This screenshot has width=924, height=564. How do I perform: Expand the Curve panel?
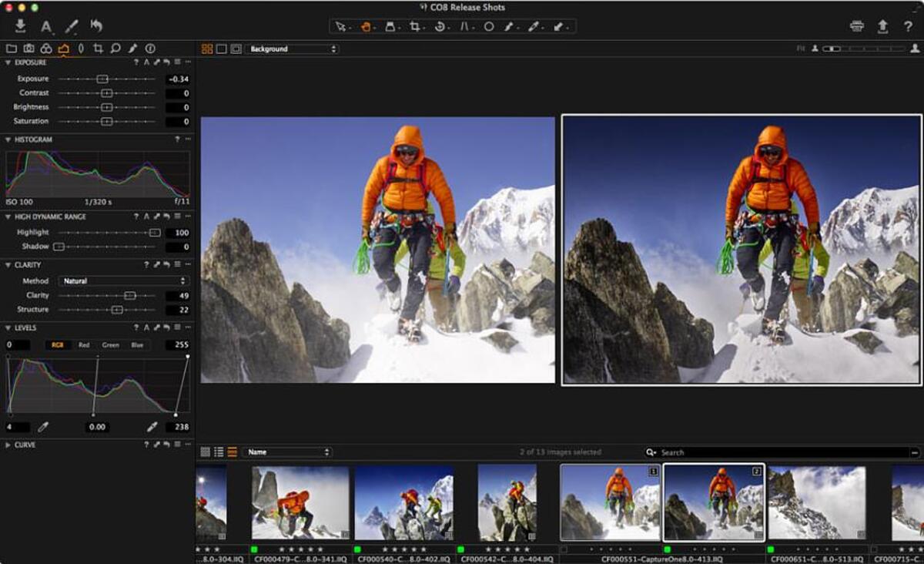tap(6, 445)
